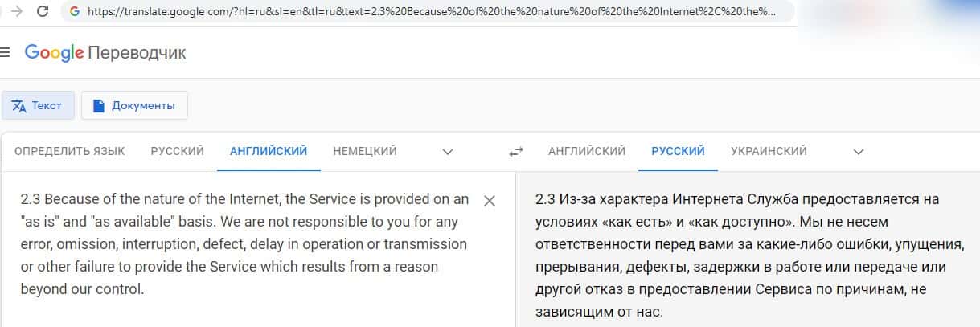The height and width of the screenshot is (327, 980).
Task: Set target language to АНГЛИЙСКИЙ
Action: click(x=587, y=151)
